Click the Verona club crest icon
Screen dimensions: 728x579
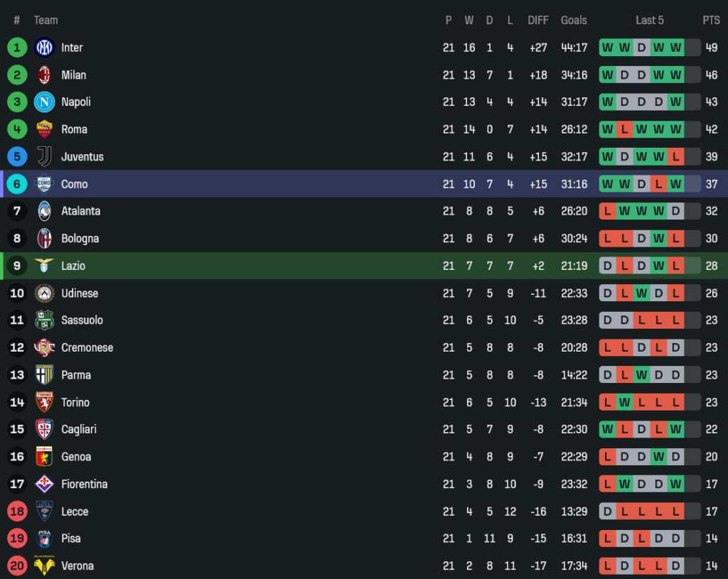coord(45,566)
